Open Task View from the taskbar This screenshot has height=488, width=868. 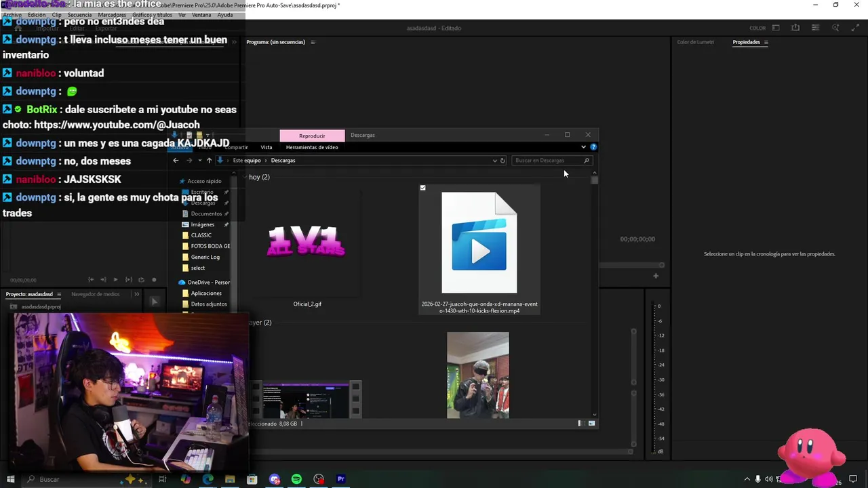point(163,479)
